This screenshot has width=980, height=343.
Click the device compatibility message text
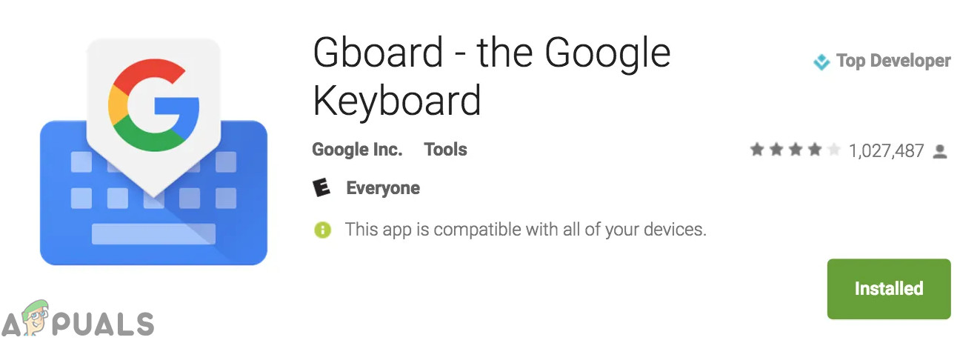click(525, 230)
